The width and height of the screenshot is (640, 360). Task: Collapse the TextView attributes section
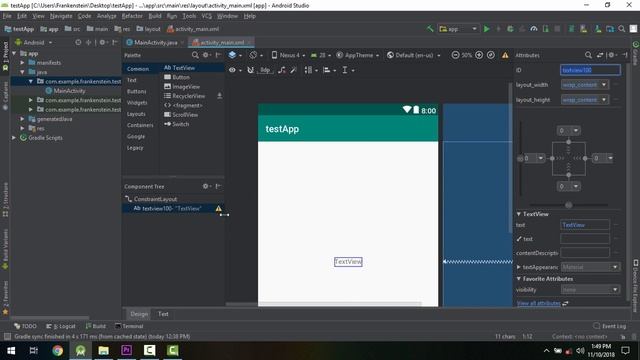(x=519, y=214)
